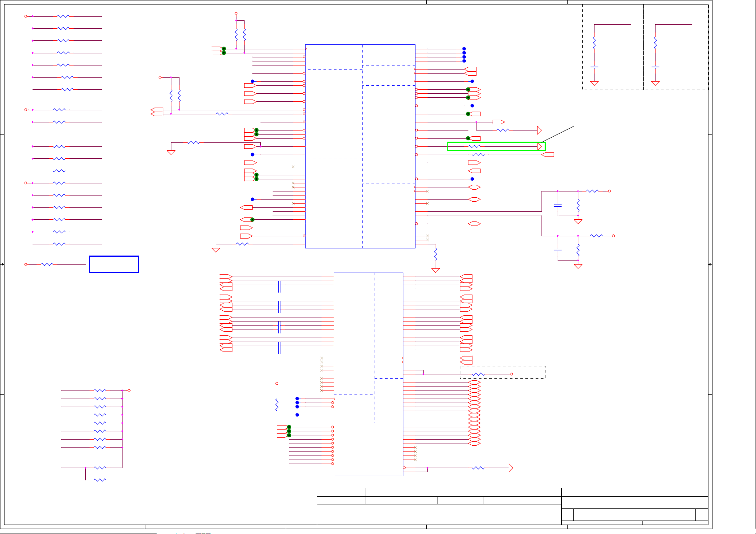Select vertical pull-up resistor left of lower chip
The width and height of the screenshot is (756, 534).
point(277,404)
